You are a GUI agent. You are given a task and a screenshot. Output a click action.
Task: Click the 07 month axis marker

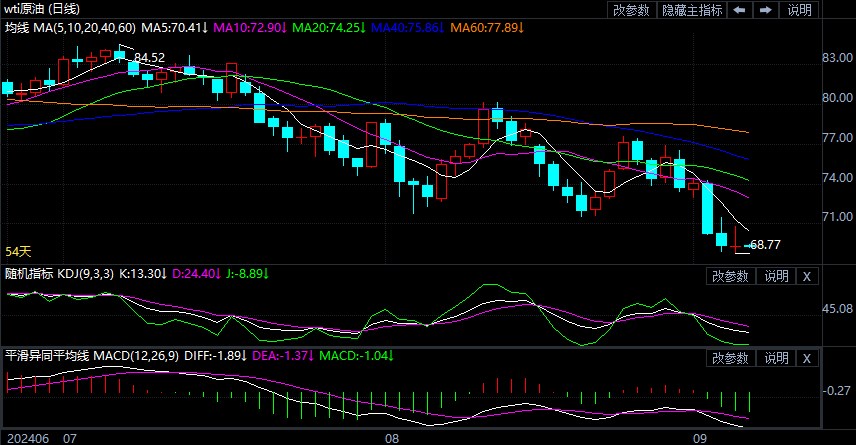pos(69,438)
